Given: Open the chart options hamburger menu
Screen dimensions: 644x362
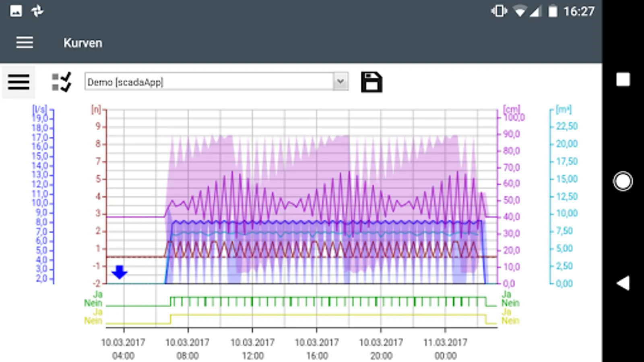Looking at the screenshot, I should (x=19, y=82).
